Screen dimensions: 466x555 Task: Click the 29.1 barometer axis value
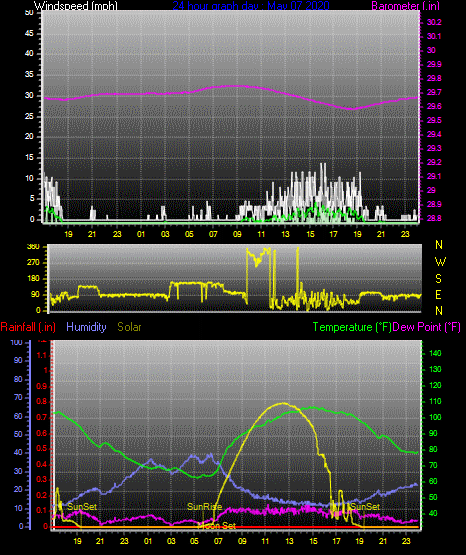click(x=434, y=176)
